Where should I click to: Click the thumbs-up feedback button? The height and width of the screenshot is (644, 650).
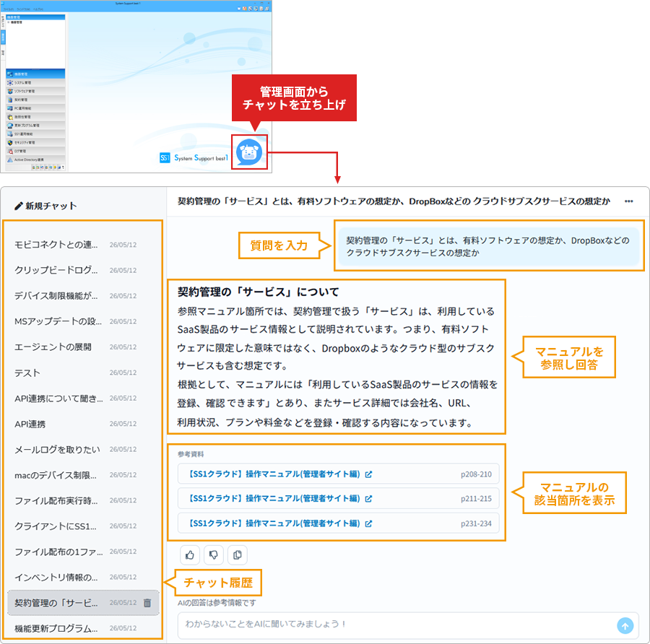(x=190, y=555)
